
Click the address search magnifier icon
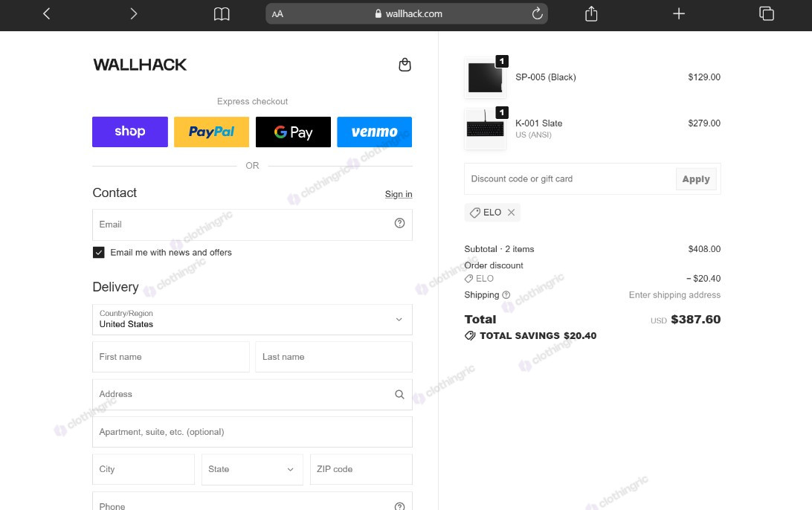coord(399,395)
